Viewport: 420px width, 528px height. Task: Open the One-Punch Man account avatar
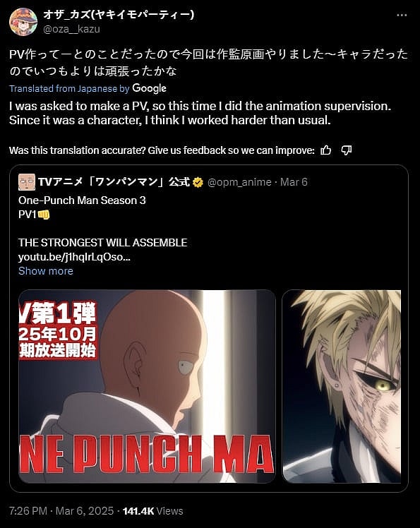[27, 182]
